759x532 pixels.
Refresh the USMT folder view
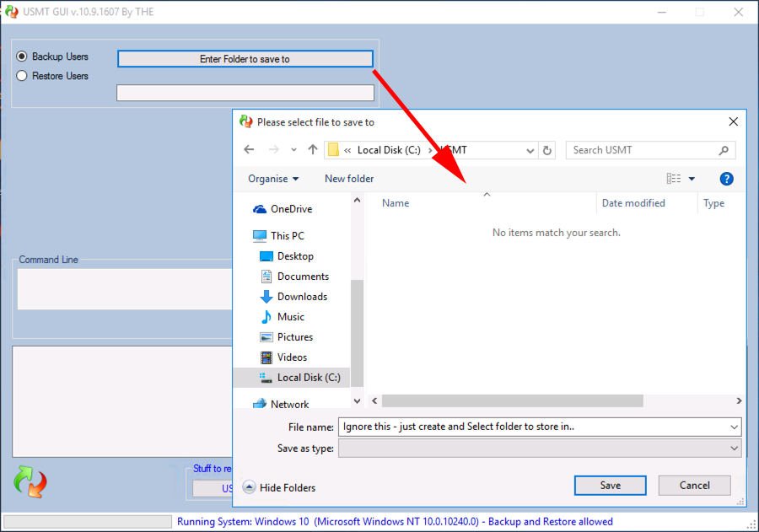pos(547,151)
